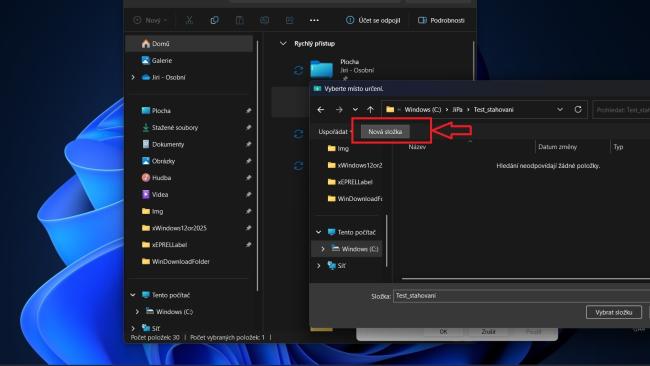The height and width of the screenshot is (366, 650).
Task: Sort by the Název column
Action: 417,147
